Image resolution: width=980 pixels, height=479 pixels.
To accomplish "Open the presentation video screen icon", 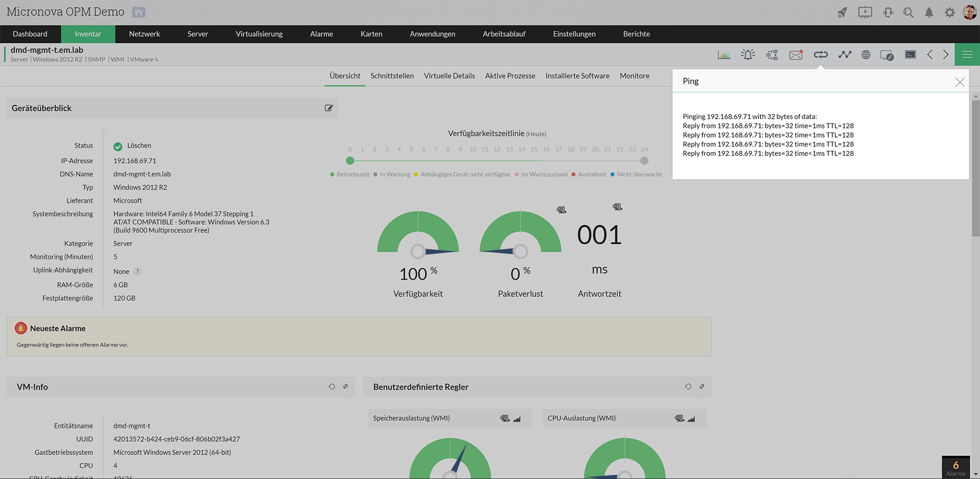I will (x=865, y=12).
